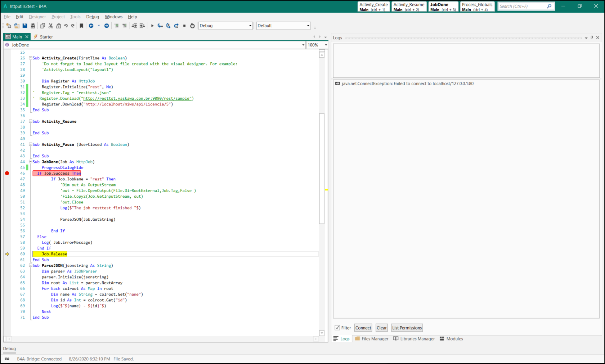The image size is (605, 364).
Task: Toggle bookmark using the bookmark icon
Action: click(x=81, y=26)
